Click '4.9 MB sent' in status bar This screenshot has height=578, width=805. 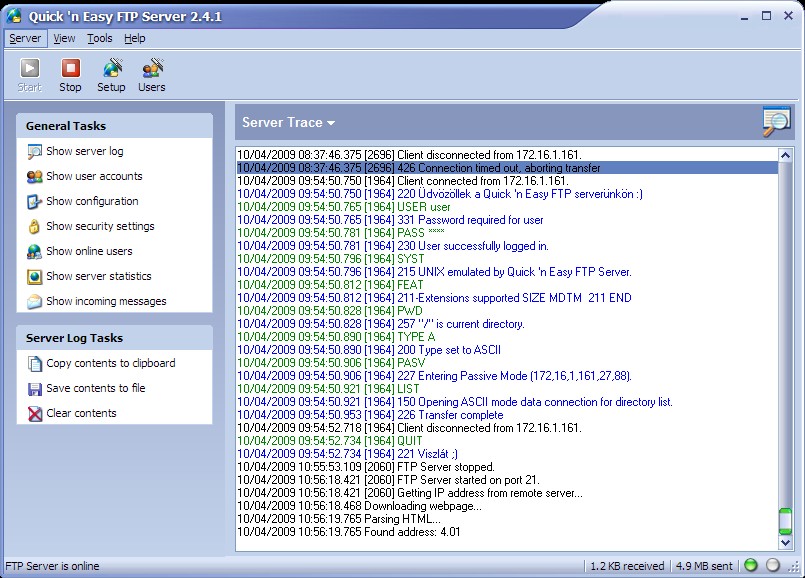[704, 566]
